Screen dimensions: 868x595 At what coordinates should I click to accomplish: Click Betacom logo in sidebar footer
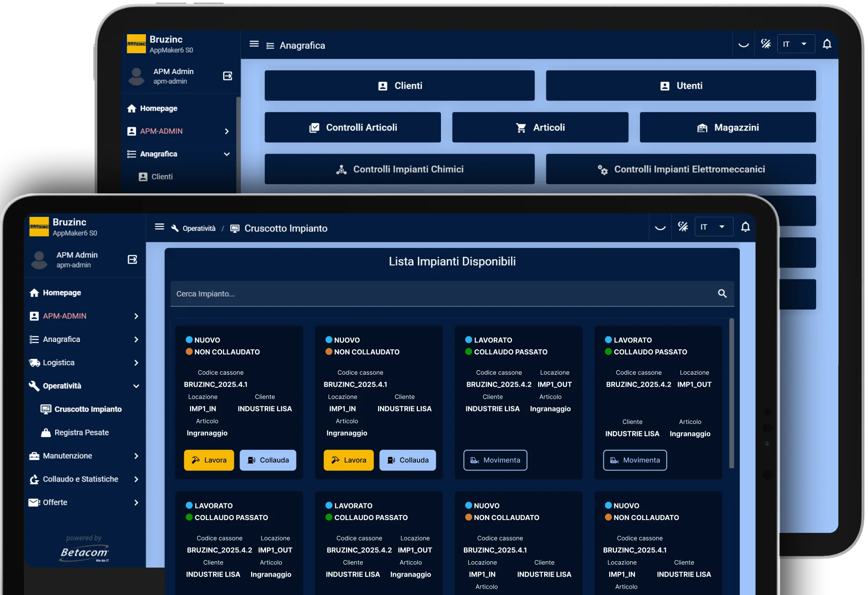pos(84,553)
